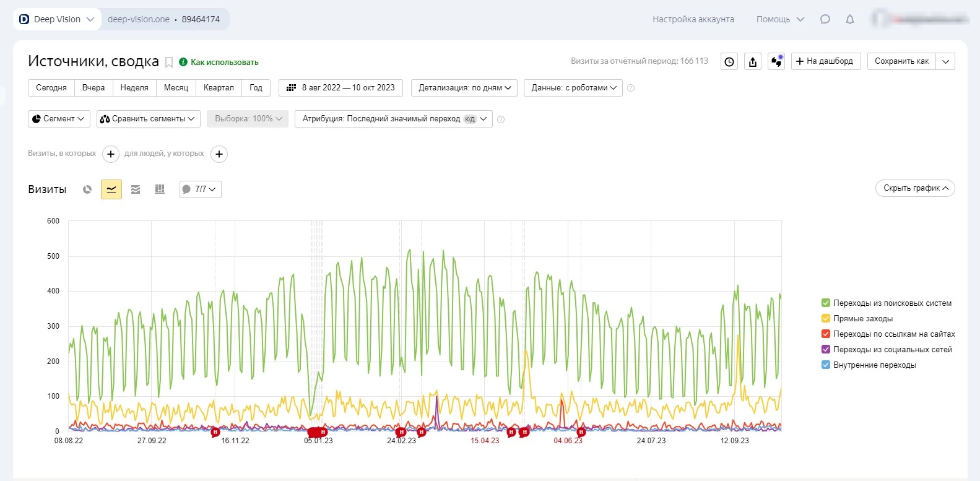
Task: Click purple swatch for social networks series
Action: [825, 349]
